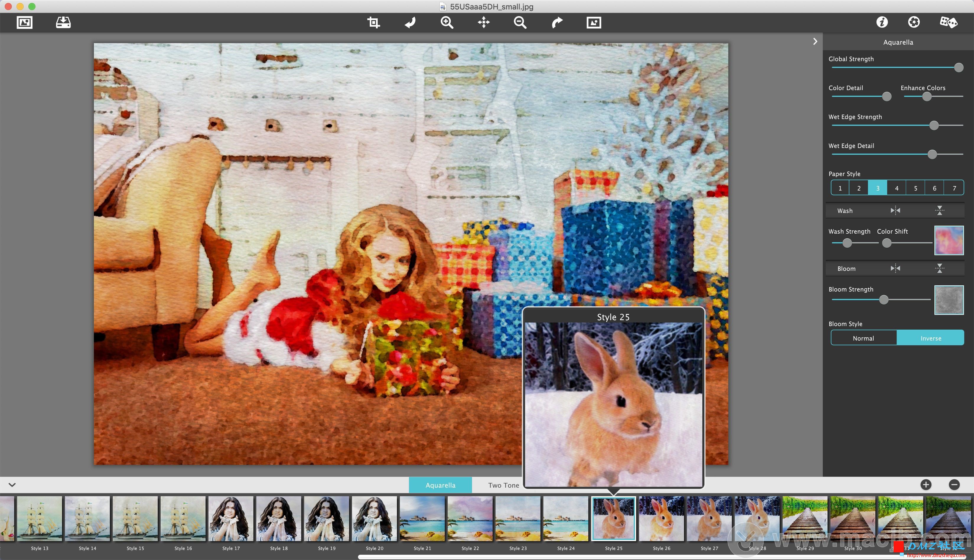Apply the Style 22 preset
This screenshot has width=974, height=560.
click(x=470, y=518)
